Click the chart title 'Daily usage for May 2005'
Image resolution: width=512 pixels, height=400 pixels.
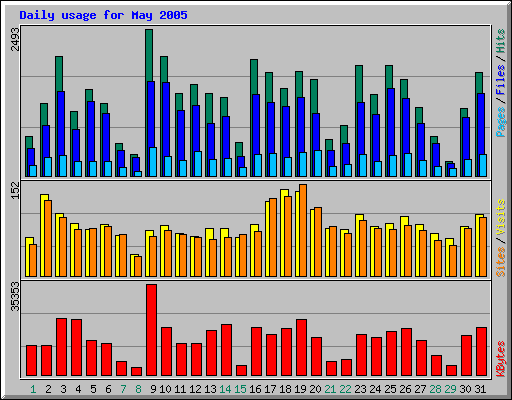click(103, 15)
